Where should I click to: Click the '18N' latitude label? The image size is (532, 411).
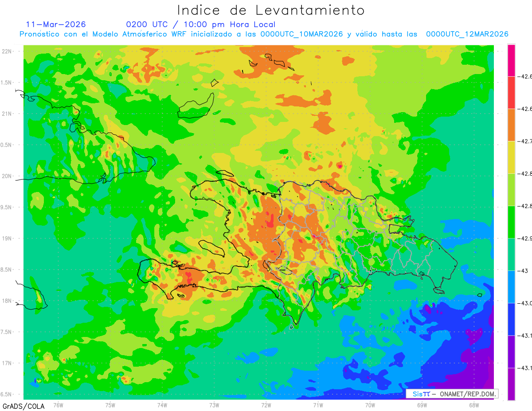coord(7,301)
